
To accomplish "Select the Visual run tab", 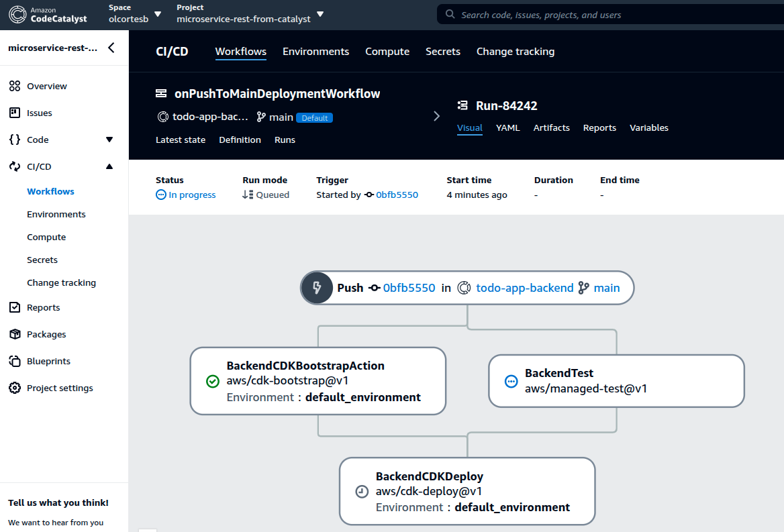I will click(469, 128).
